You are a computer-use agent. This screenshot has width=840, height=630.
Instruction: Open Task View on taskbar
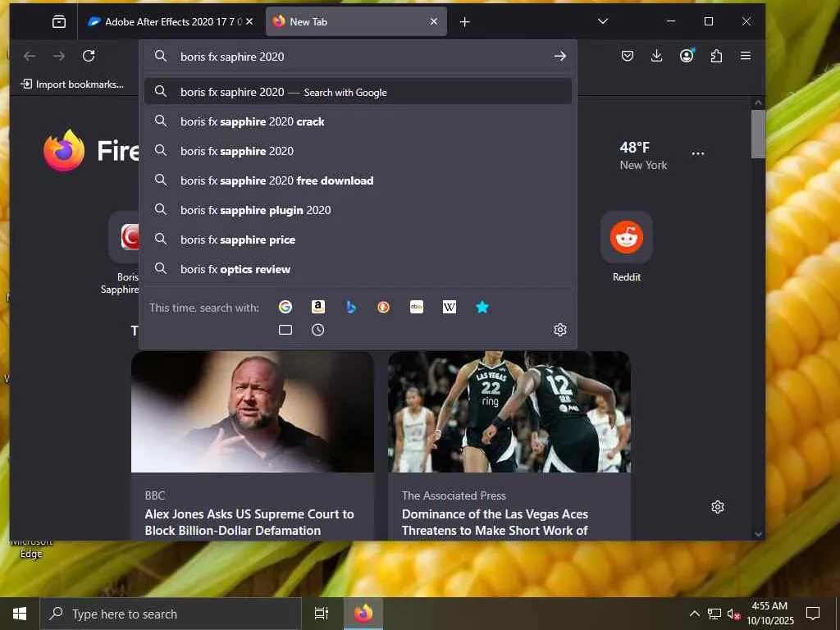[x=321, y=614]
